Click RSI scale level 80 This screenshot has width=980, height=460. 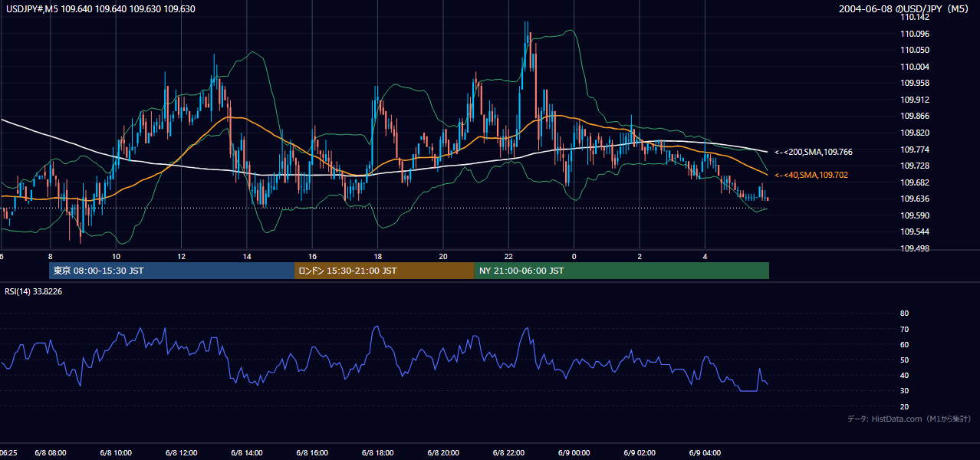[x=904, y=314]
